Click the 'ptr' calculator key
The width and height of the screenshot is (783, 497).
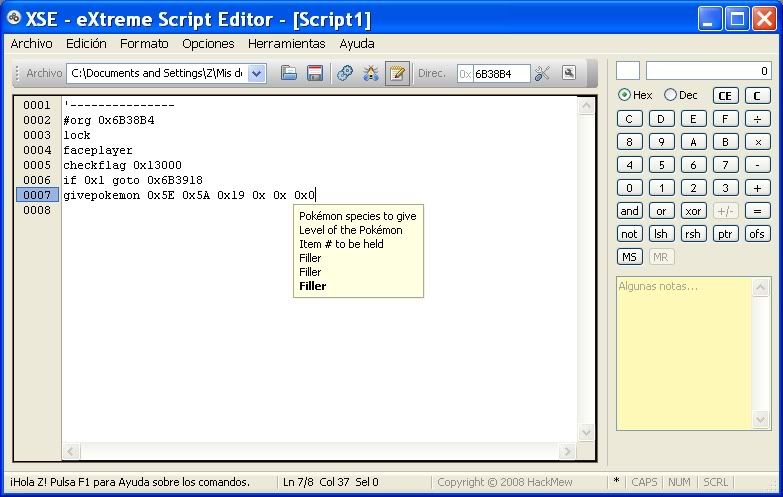(x=725, y=234)
